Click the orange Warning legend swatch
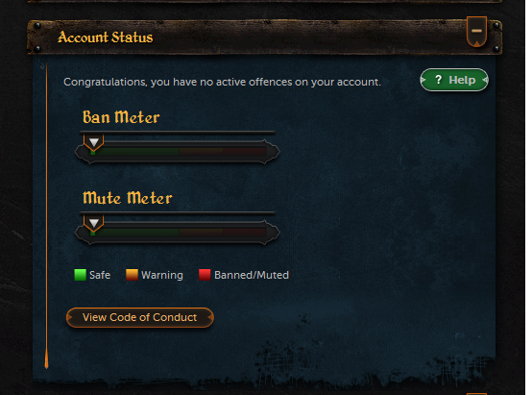Screen dimensions: 532x395 [x=132, y=275]
